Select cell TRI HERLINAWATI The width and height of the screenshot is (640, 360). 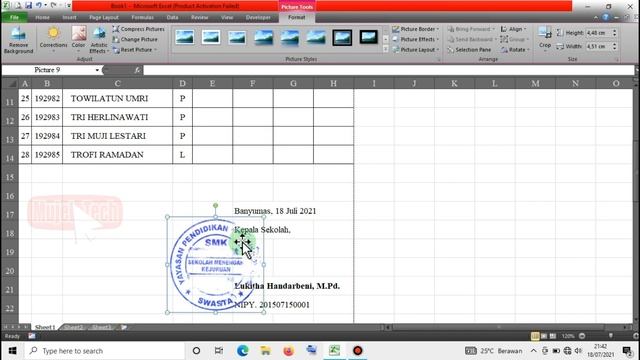tap(118, 117)
